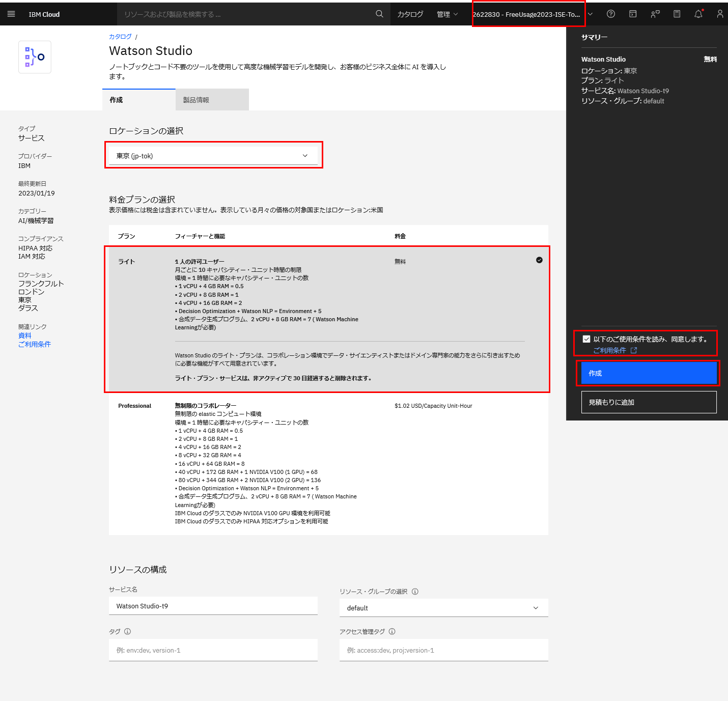Screen dimensions: 728x701
Task: Open the help question mark icon
Action: coord(610,14)
